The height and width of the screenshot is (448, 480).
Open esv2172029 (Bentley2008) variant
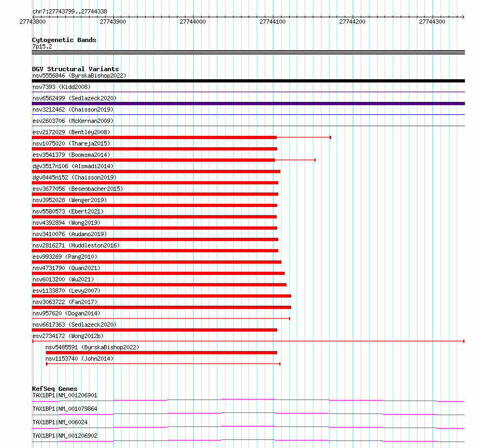coord(71,132)
